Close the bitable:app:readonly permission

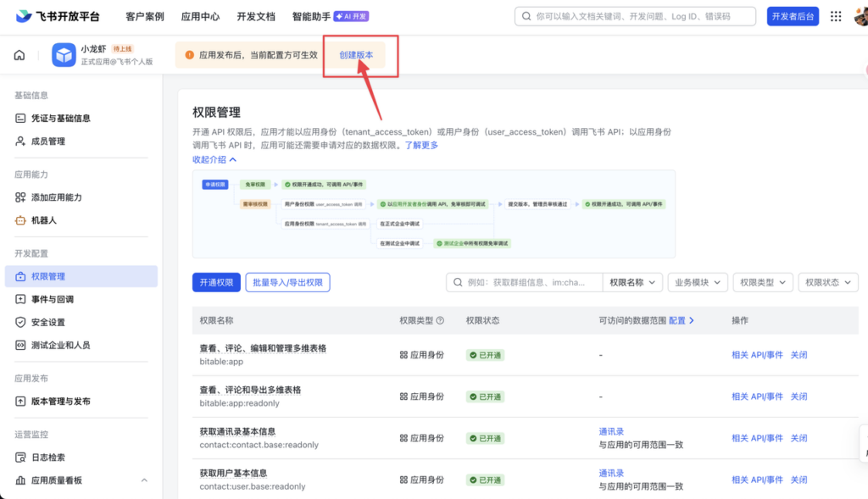pos(798,396)
